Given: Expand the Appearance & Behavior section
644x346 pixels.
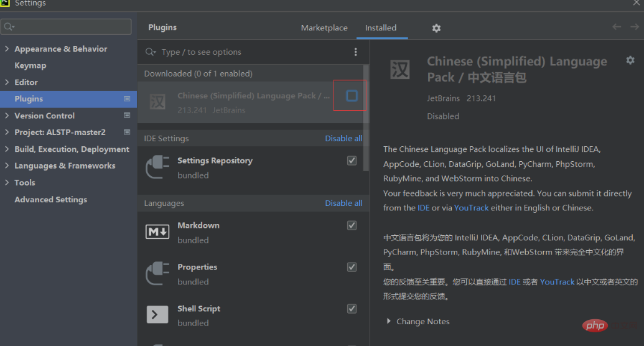Looking at the screenshot, I should pos(7,49).
